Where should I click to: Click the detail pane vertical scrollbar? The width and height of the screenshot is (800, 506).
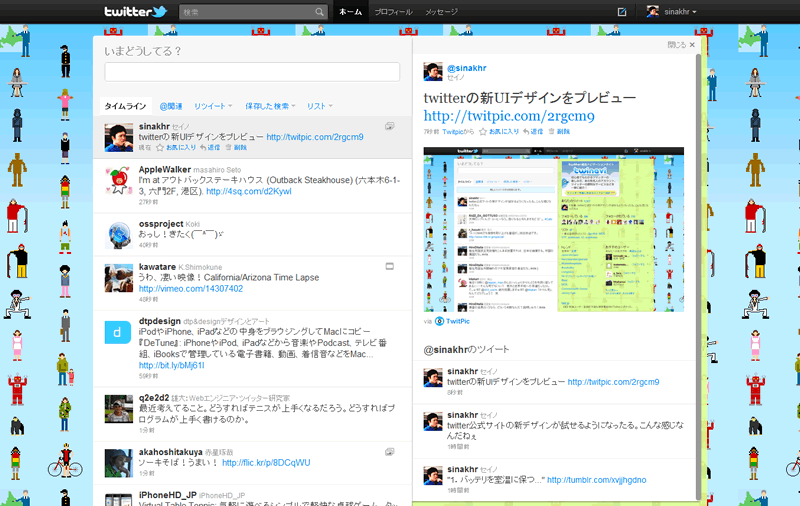(699, 275)
